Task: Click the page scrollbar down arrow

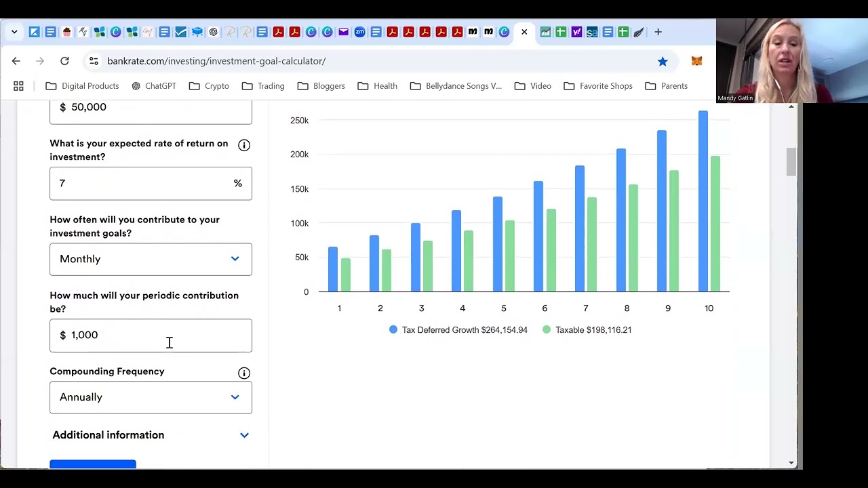Action: point(791,463)
